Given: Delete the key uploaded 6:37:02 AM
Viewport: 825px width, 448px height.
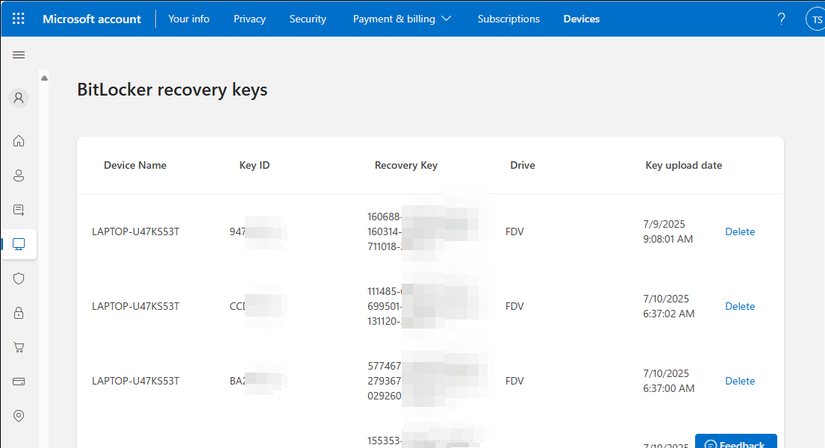Looking at the screenshot, I should 740,307.
